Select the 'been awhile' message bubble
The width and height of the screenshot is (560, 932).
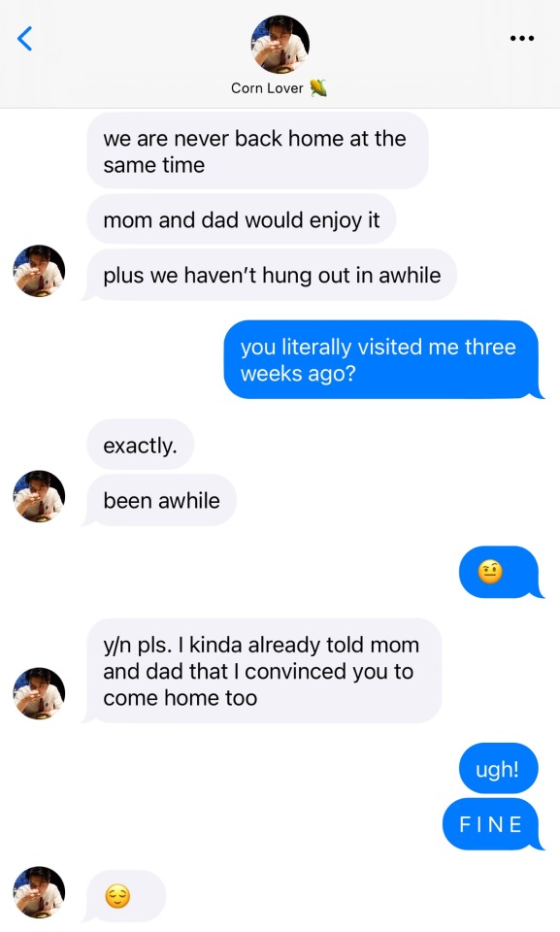159,500
